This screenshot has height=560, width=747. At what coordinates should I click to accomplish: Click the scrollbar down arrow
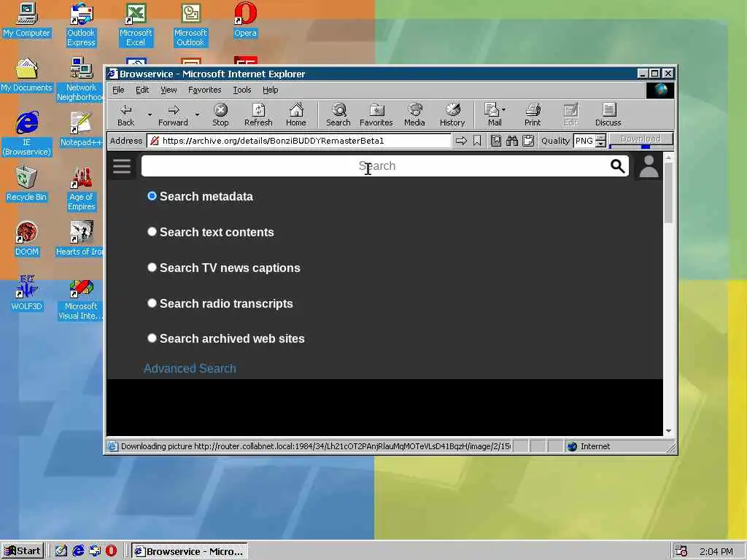(668, 430)
